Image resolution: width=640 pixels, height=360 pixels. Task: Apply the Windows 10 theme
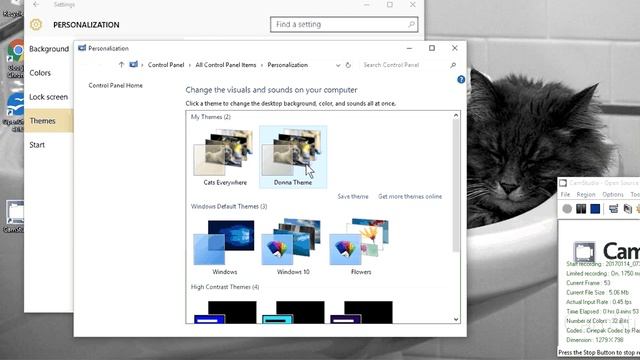pos(293,247)
